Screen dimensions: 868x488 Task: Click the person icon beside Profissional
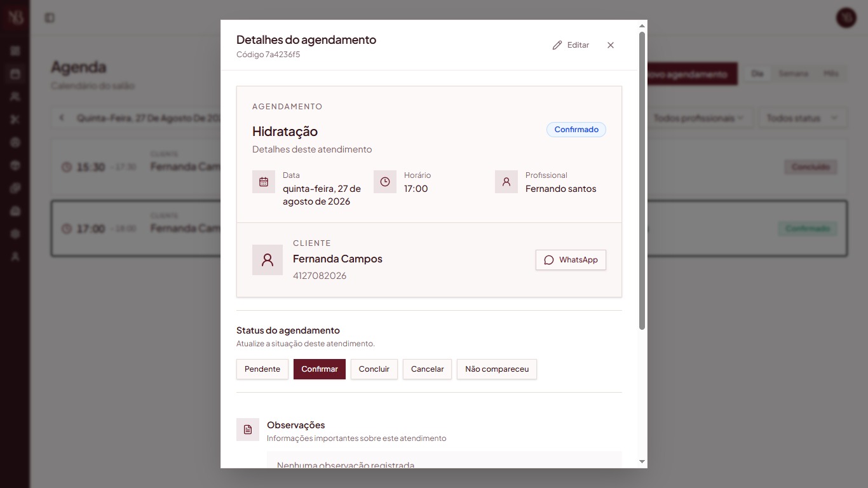[506, 182]
